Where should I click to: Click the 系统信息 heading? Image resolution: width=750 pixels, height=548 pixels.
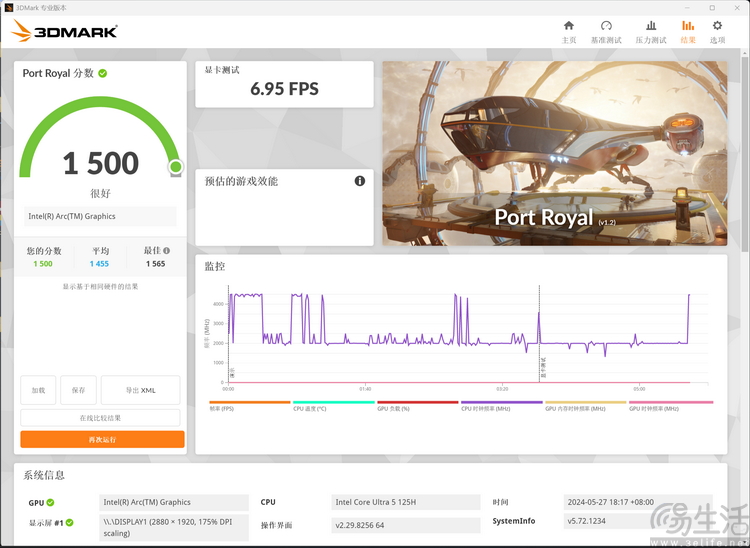pyautogui.click(x=44, y=475)
